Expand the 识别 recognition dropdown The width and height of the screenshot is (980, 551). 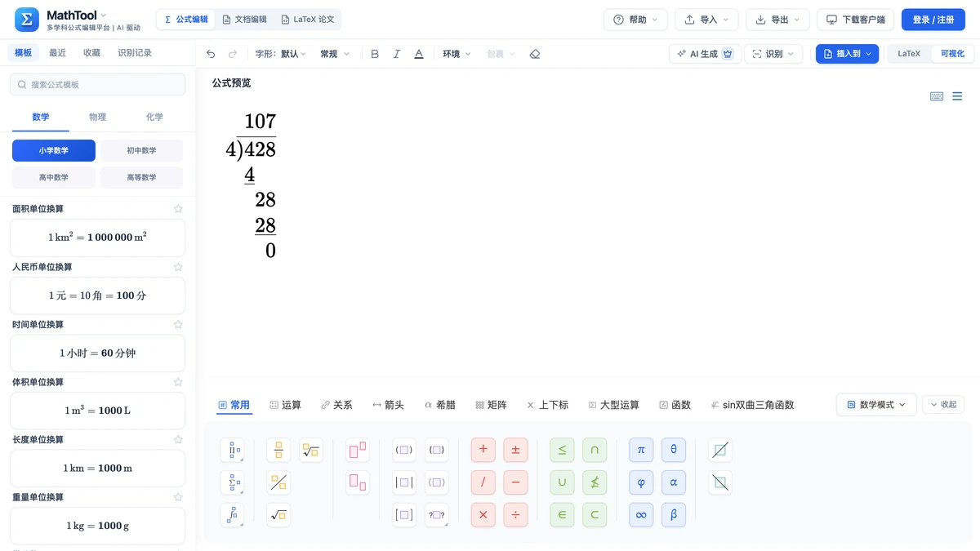pyautogui.click(x=773, y=54)
